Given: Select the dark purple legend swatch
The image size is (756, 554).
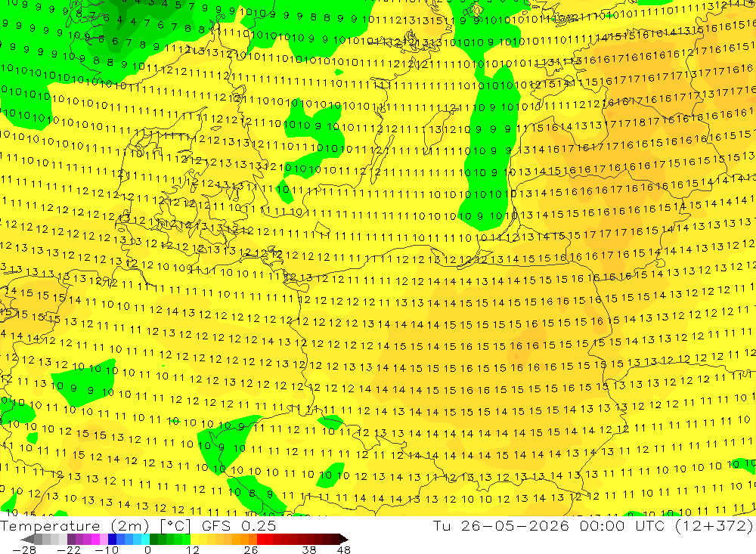Looking at the screenshot, I should pos(71,539).
